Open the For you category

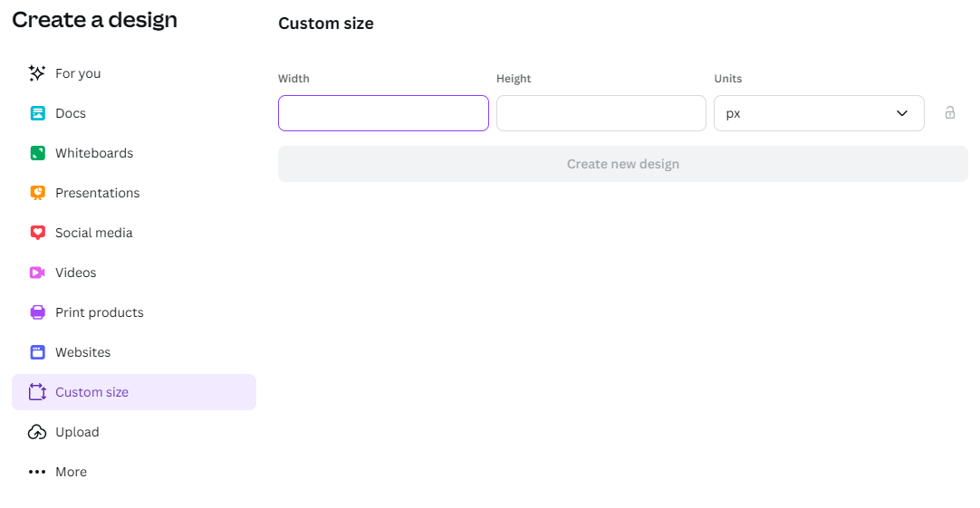134,73
